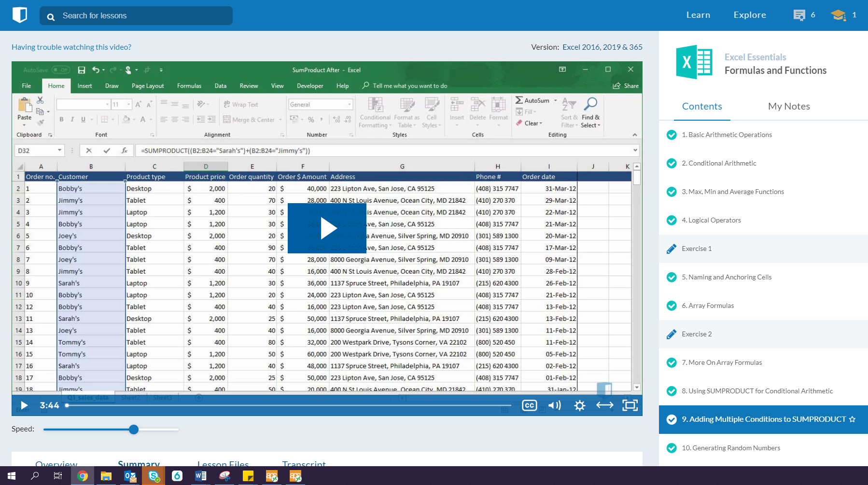The width and height of the screenshot is (868, 485).
Task: Click the Excel course icon in the sidebar
Action: (x=694, y=62)
